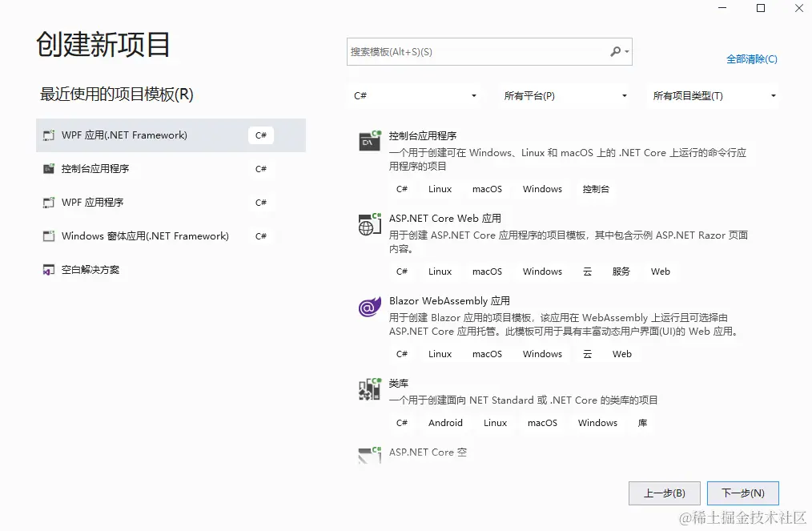The height and width of the screenshot is (531, 812).
Task: Click 云 tag under Blazor WebAssembly 应用
Action: 587,354
